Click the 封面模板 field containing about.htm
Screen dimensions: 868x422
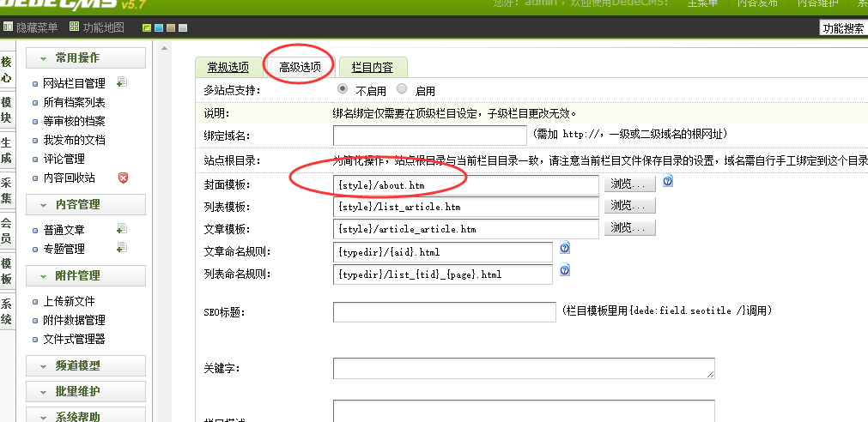pyautogui.click(x=466, y=185)
